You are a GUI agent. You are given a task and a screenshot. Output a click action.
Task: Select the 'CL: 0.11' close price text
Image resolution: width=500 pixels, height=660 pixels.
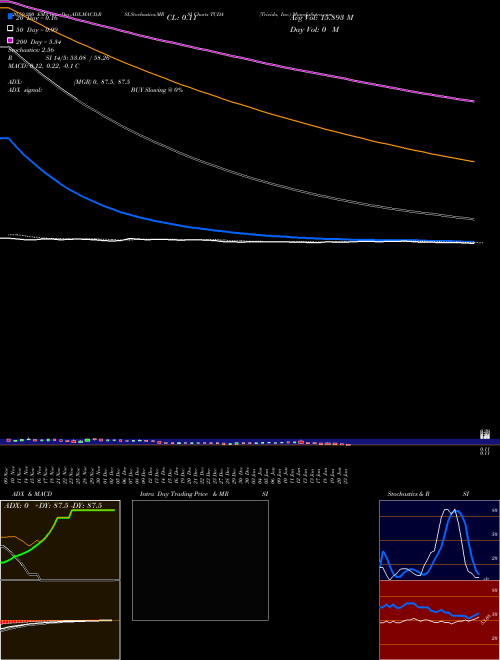point(182,18)
